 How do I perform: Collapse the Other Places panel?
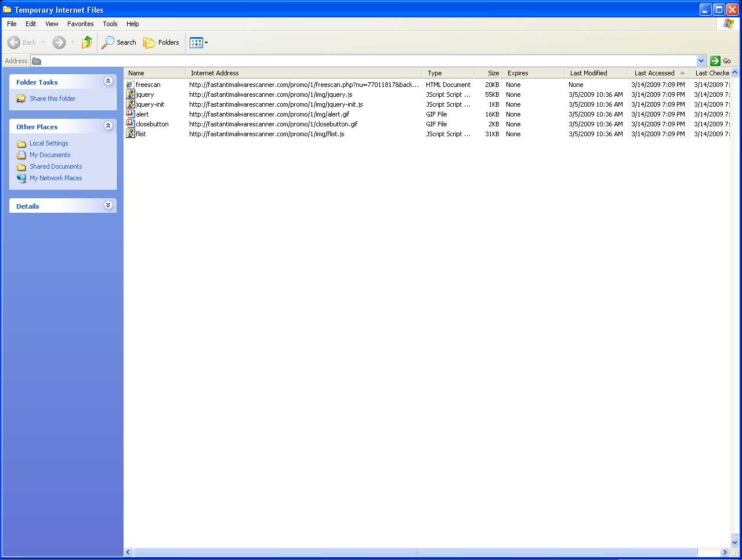click(x=108, y=126)
